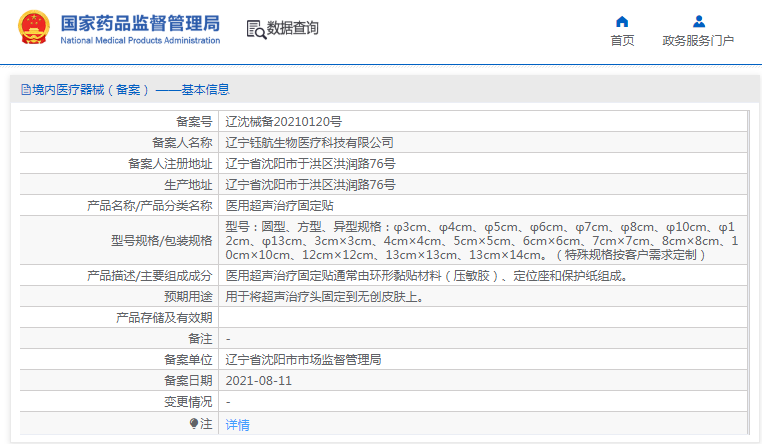
Task: Select the filing date 2021-08-11
Action: (x=259, y=381)
